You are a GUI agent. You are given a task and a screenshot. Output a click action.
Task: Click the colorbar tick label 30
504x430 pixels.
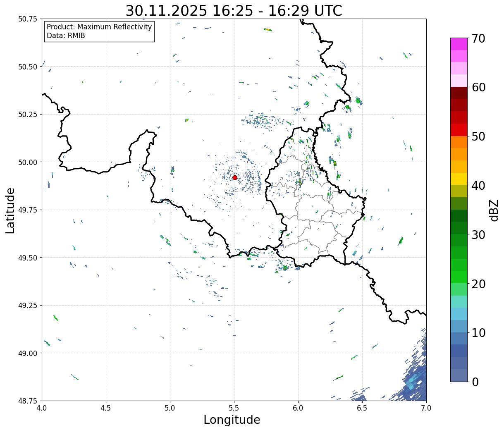pyautogui.click(x=478, y=234)
